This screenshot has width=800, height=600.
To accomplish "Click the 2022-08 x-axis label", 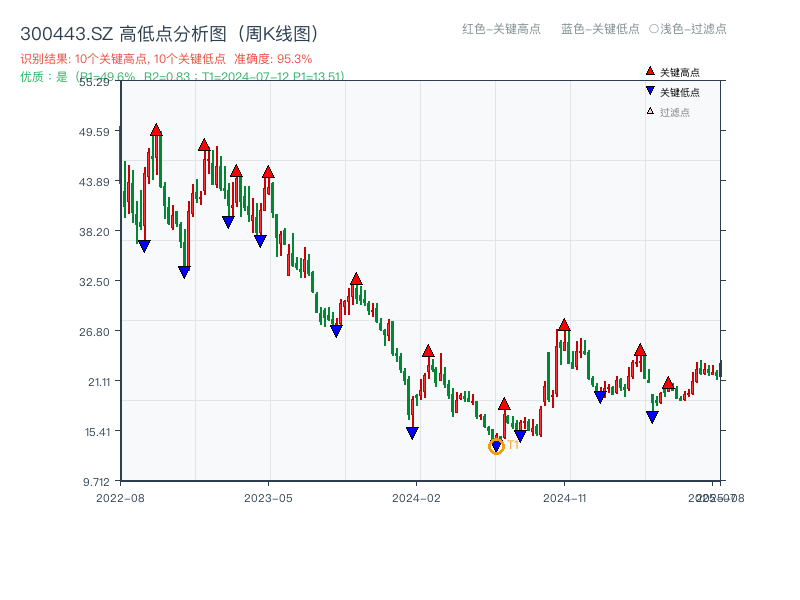I will coord(120,498).
